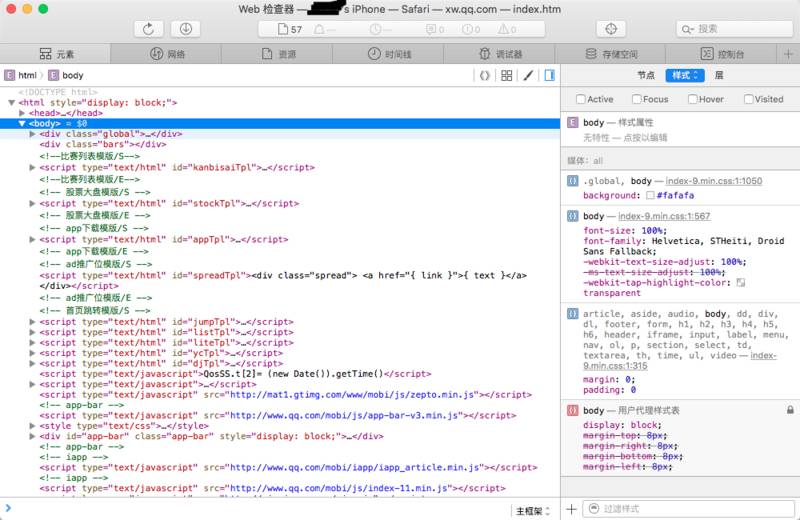This screenshot has height=520, width=800.
Task: Click the resource count document icon showing 57
Action: [x=283, y=29]
